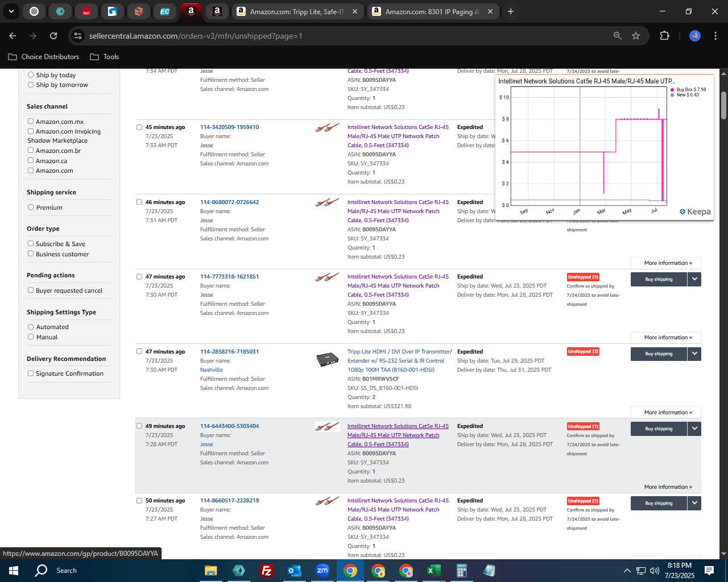Open FileZilla from the taskbar
The width and height of the screenshot is (728, 582).
pos(266,571)
